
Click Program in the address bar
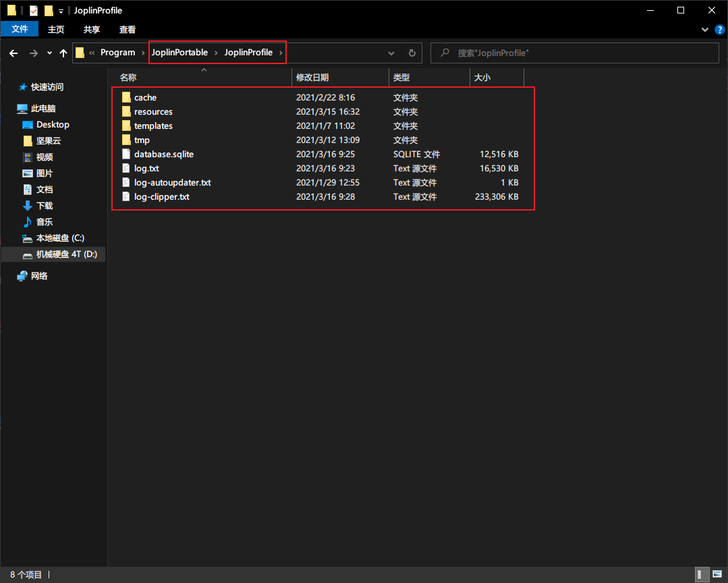(117, 53)
